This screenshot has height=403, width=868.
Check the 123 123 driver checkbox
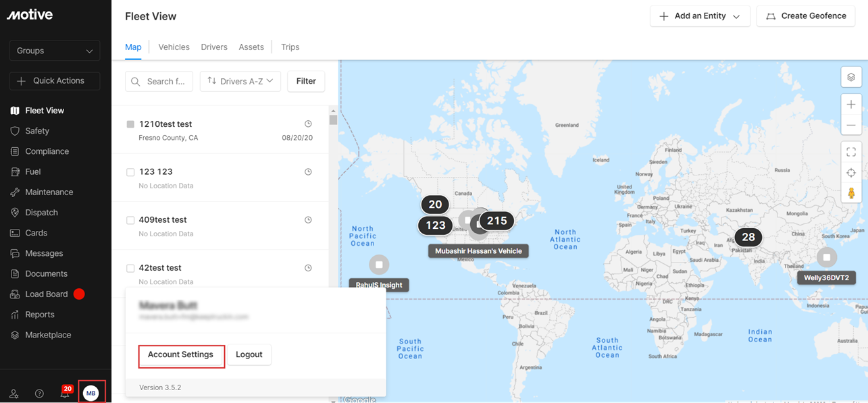coord(130,172)
